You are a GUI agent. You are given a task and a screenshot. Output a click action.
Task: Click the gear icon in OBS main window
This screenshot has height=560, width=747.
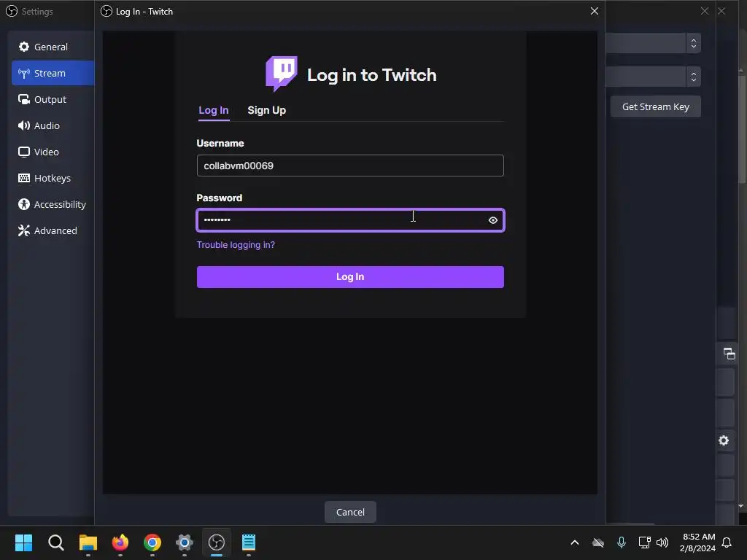[724, 440]
